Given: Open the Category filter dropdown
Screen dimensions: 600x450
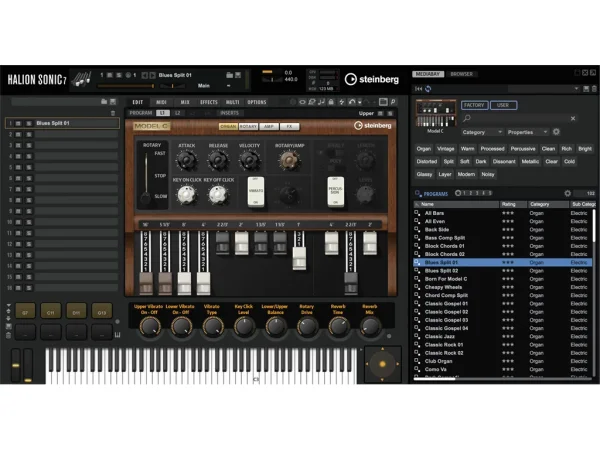Looking at the screenshot, I should coord(482,132).
